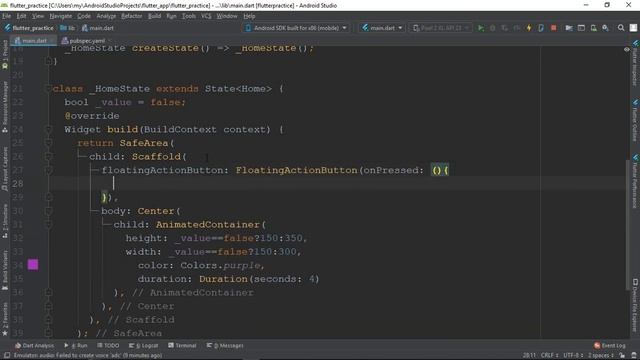The width and height of the screenshot is (640, 360).
Task: Open the Terminal tool window
Action: (182, 345)
